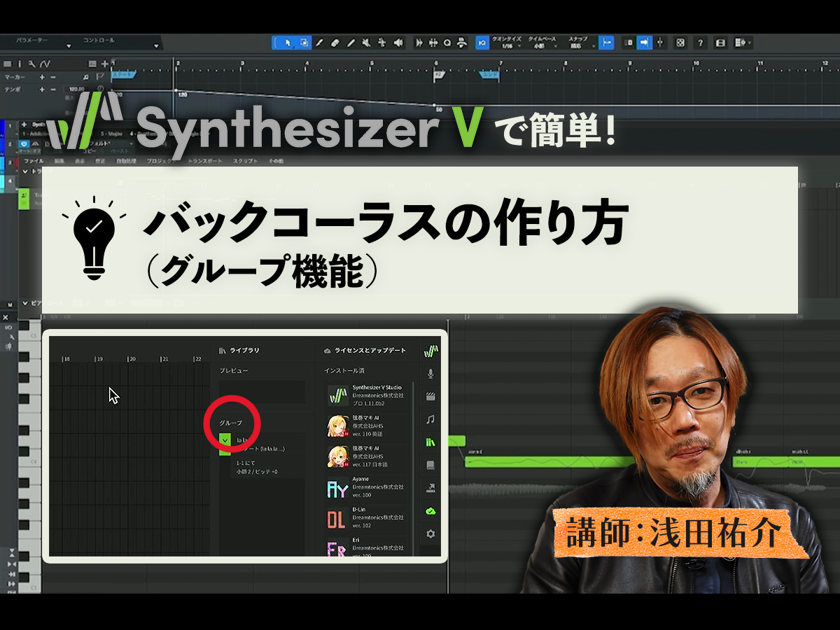Click the magnifier Q toolbar icon
The image size is (840, 630).
447,42
